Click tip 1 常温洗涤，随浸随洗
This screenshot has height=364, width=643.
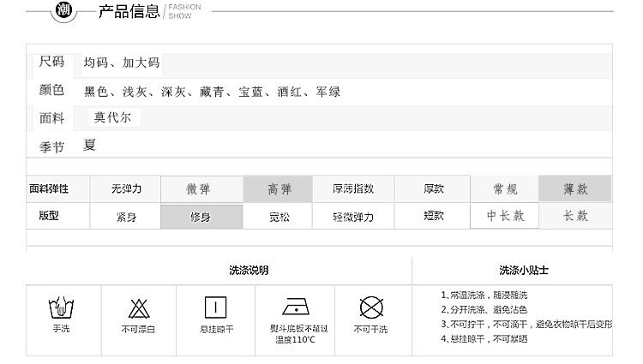(x=484, y=295)
